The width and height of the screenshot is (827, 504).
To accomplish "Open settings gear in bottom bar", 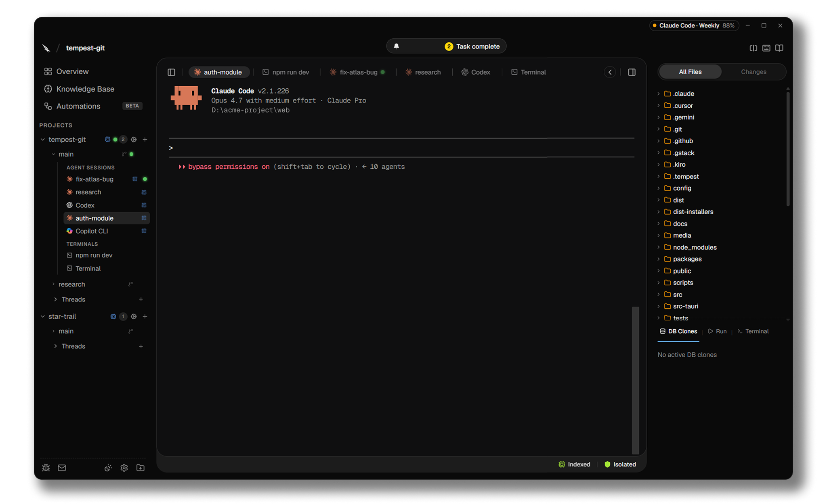I will point(124,468).
